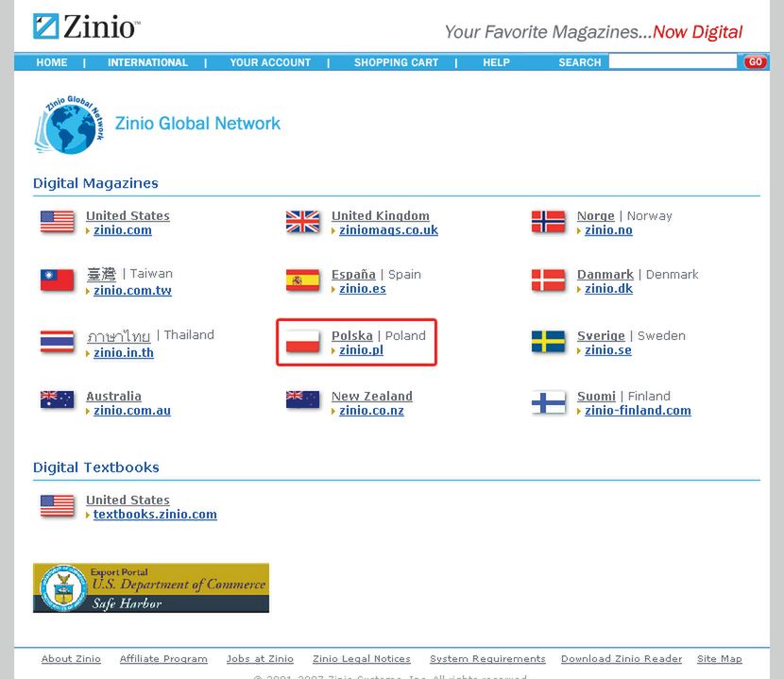This screenshot has height=679, width=784.
Task: Click Jobs at Zinio footer link
Action: (x=260, y=659)
